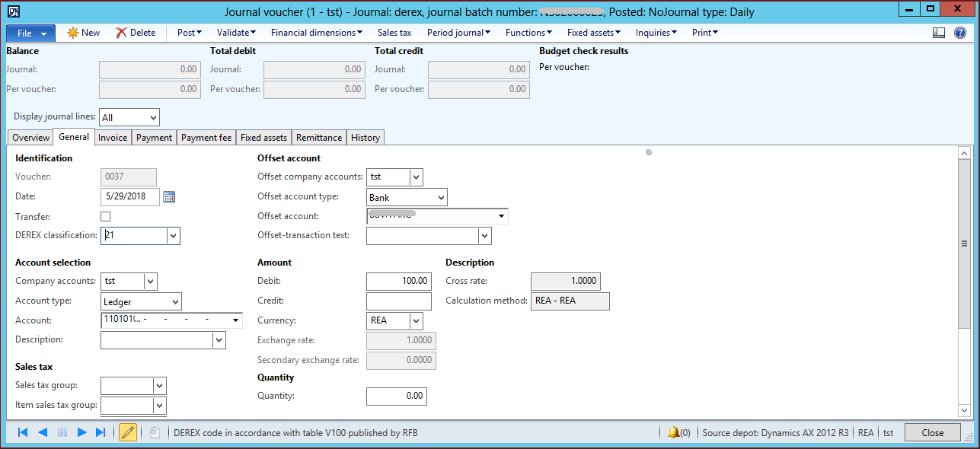Viewport: 980px width, 449px height.
Task: Click the scrollbar up arrow
Action: click(965, 153)
